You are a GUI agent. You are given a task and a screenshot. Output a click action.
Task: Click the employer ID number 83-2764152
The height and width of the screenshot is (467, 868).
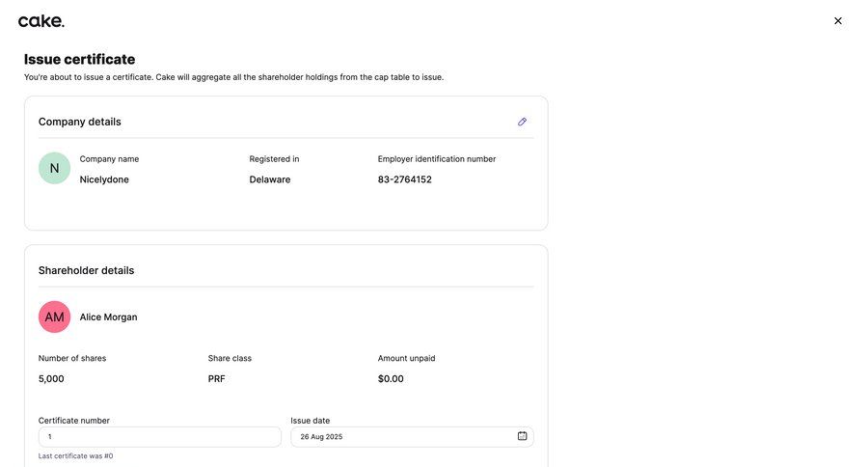pyautogui.click(x=404, y=179)
